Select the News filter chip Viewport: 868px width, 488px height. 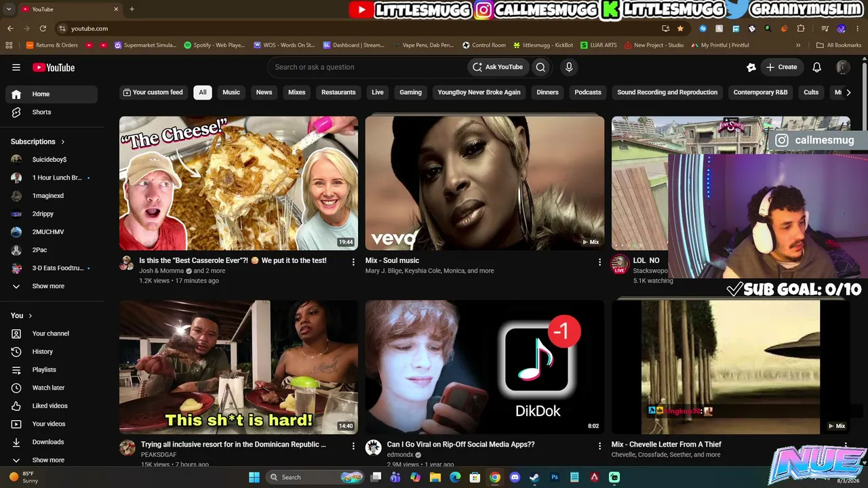click(264, 92)
